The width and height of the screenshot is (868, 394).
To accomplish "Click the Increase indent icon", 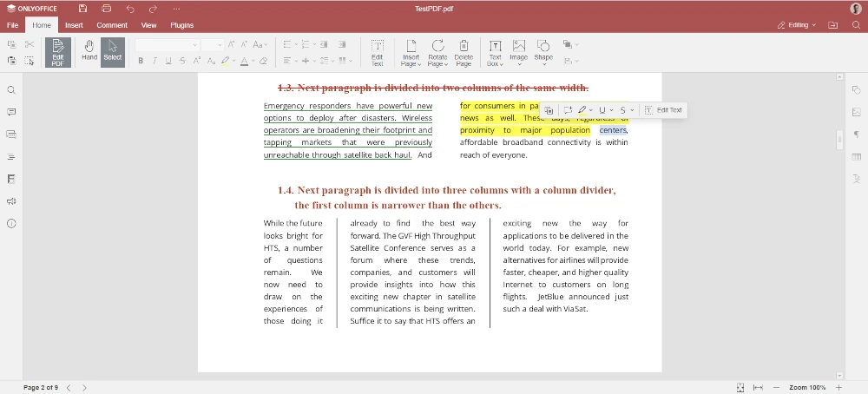I will pyautogui.click(x=342, y=45).
